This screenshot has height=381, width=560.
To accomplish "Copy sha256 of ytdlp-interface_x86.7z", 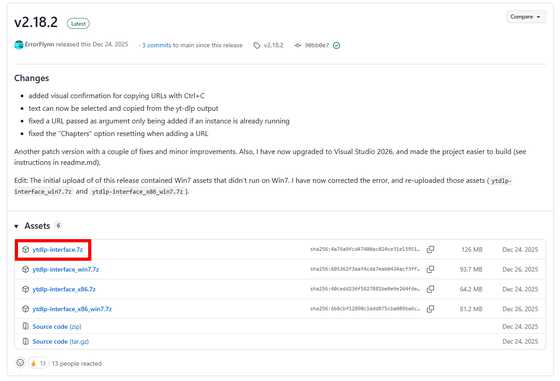I will coord(431,289).
